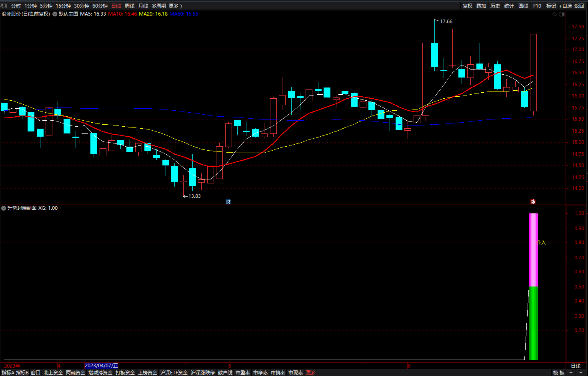Select the 窗口 window tab
Image resolution: width=588 pixels, height=376 pixels.
pyautogui.click(x=36, y=373)
